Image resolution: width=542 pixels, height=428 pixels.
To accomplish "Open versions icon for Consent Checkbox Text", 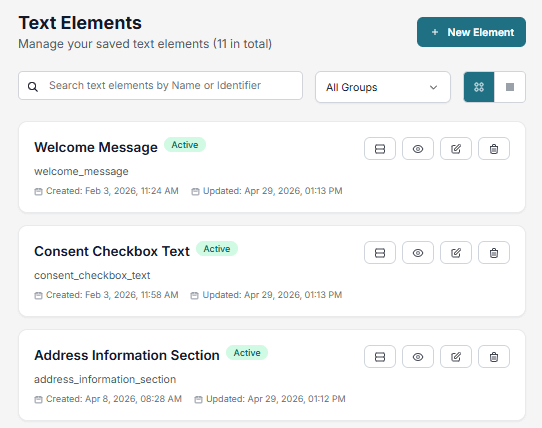I will (380, 253).
